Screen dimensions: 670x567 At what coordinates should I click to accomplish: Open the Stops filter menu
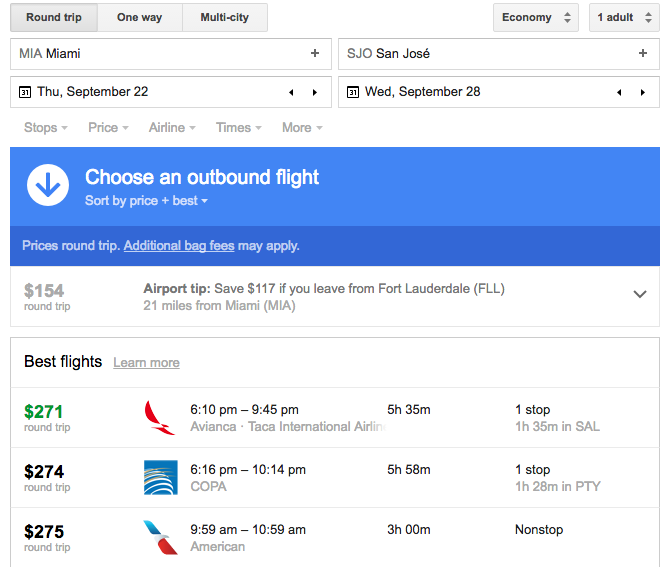tap(46, 127)
